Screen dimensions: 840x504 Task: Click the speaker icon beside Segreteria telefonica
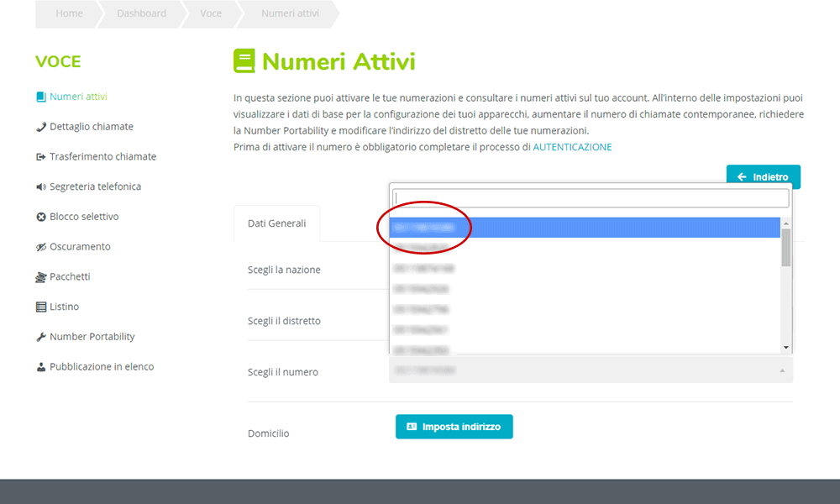pos(40,187)
